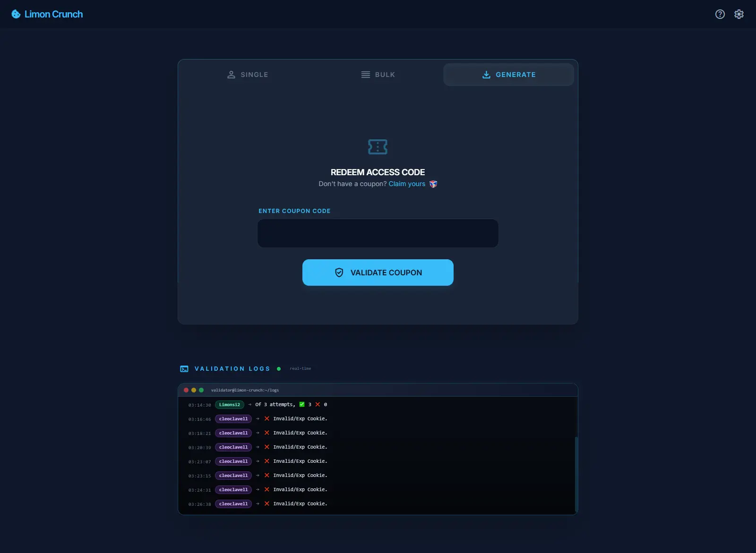Viewport: 756px width, 553px height.
Task: Focus the Enter Coupon Code input field
Action: point(378,233)
